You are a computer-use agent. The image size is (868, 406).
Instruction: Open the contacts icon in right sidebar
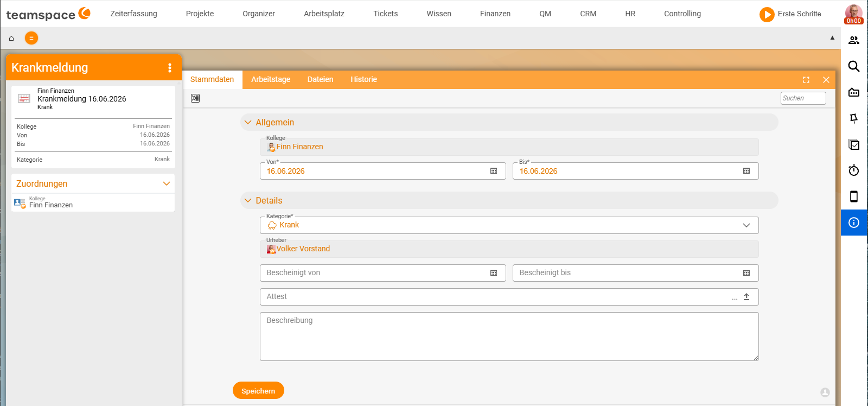854,40
